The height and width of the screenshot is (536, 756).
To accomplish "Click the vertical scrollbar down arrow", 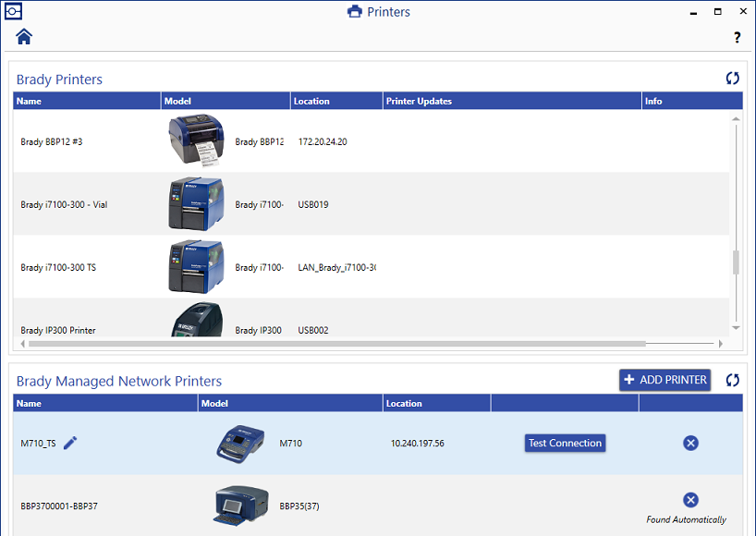I will 736,328.
